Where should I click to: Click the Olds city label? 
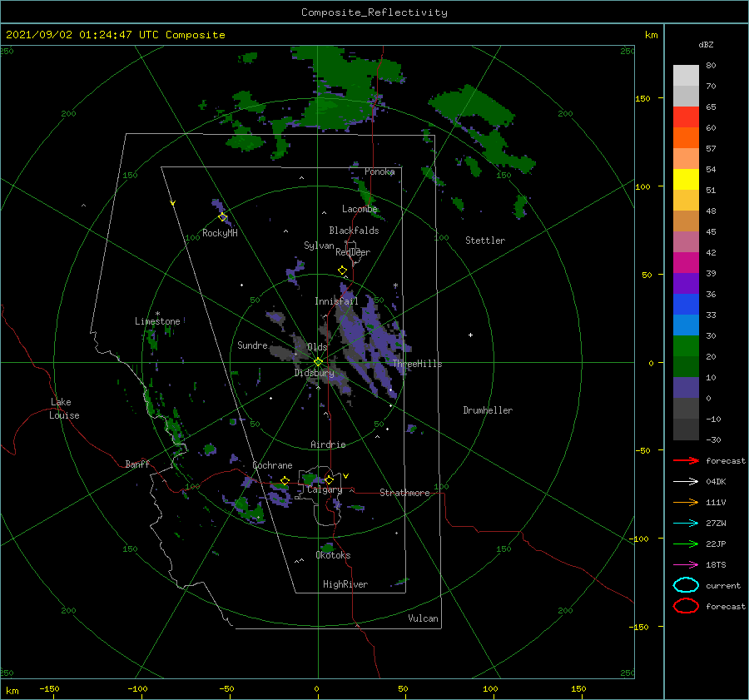[x=317, y=347]
